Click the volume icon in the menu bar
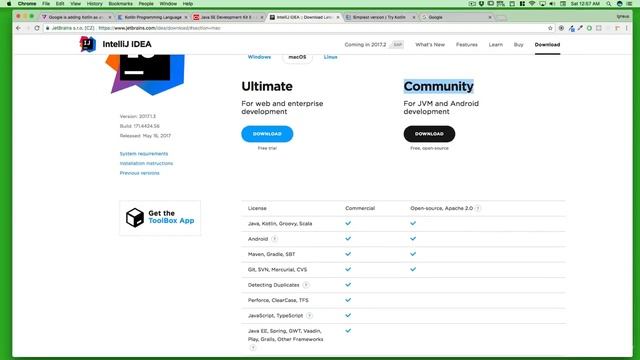This screenshot has width=640, height=360. [x=552, y=4]
